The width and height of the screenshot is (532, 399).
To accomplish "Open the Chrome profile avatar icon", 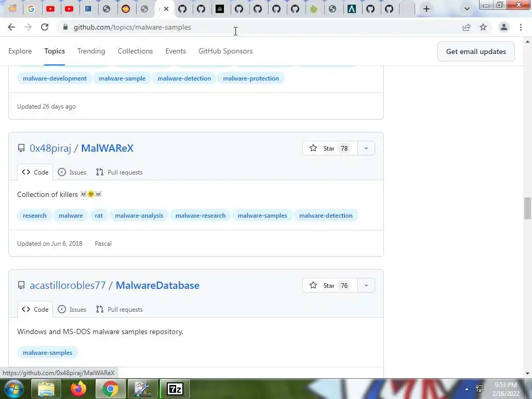I will pos(504,27).
